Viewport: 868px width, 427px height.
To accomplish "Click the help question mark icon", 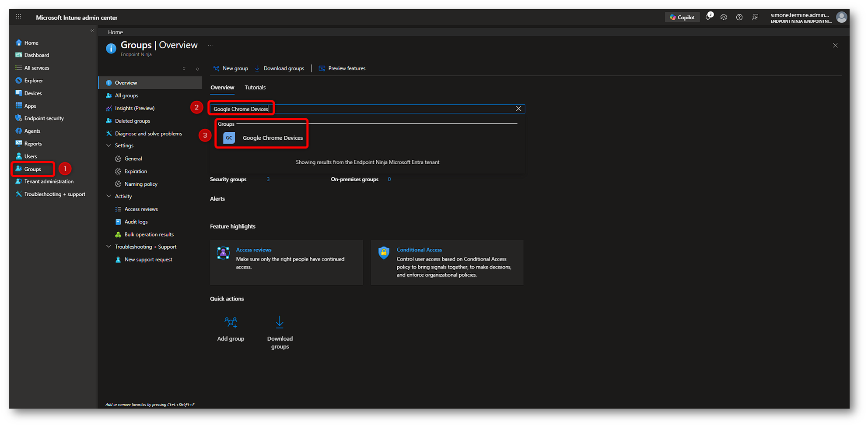I will 739,18.
